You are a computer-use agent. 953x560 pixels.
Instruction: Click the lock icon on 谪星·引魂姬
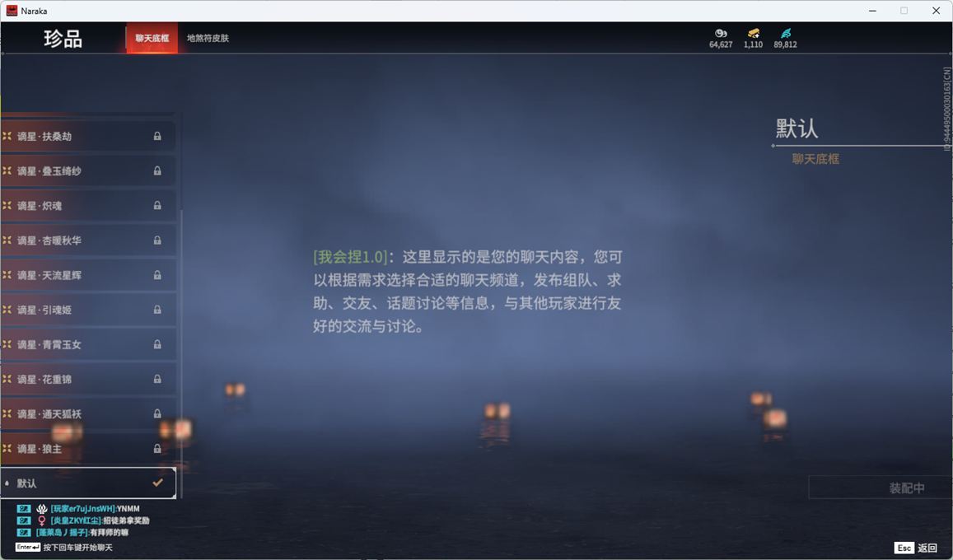(157, 310)
